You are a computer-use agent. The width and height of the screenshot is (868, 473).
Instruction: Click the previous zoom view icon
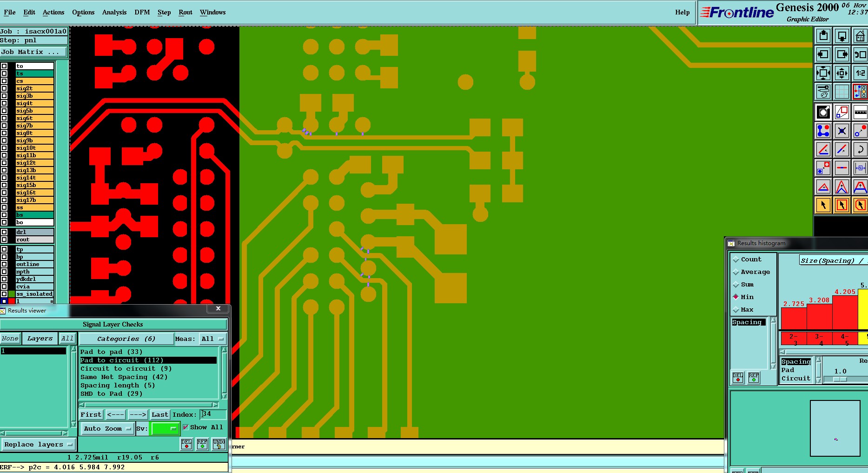click(860, 54)
